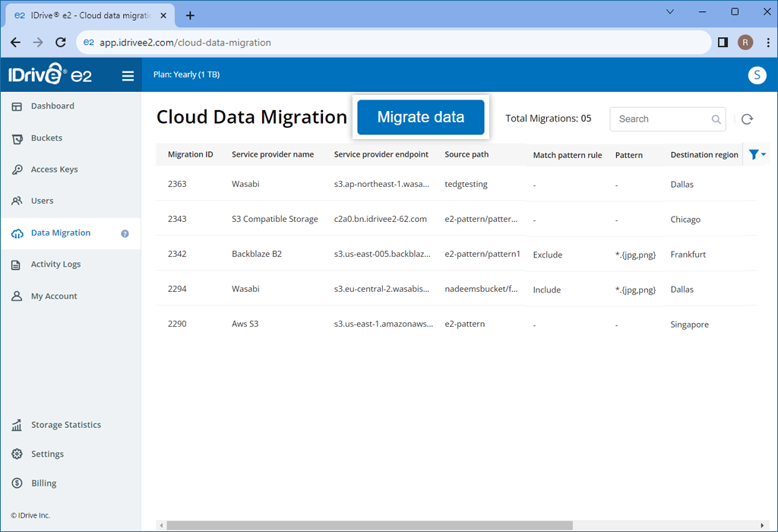This screenshot has height=532, width=778.
Task: Click the Data Migration cloud icon
Action: pyautogui.click(x=17, y=233)
